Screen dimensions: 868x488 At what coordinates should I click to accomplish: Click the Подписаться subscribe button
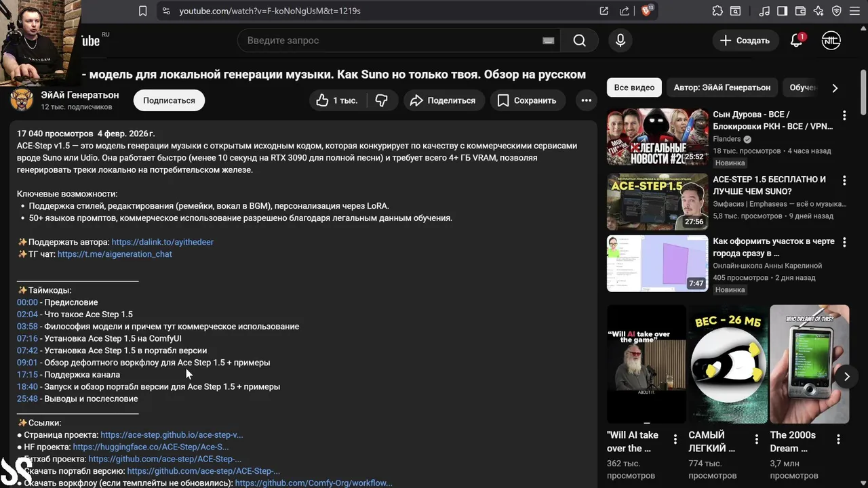click(x=169, y=100)
